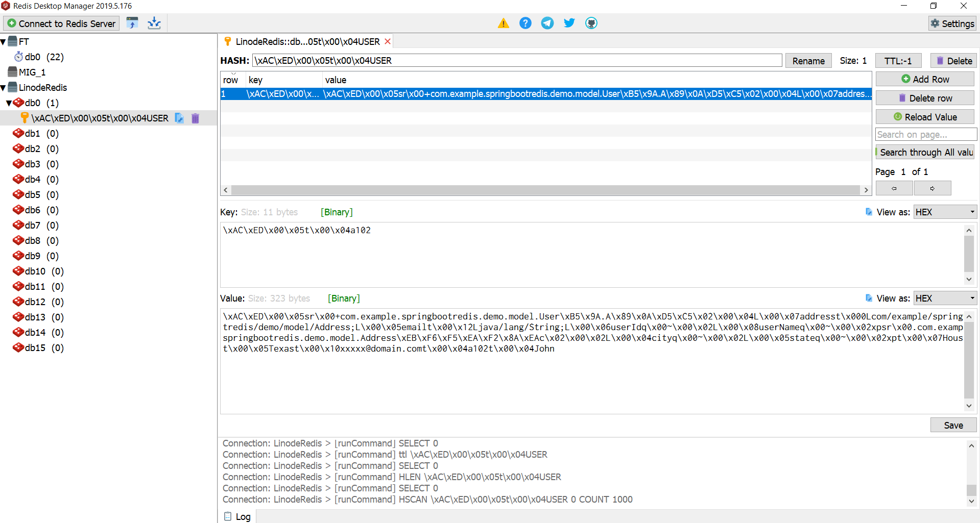Click the copy key icon beside the USER key
This screenshot has height=523, width=980.
coord(179,118)
